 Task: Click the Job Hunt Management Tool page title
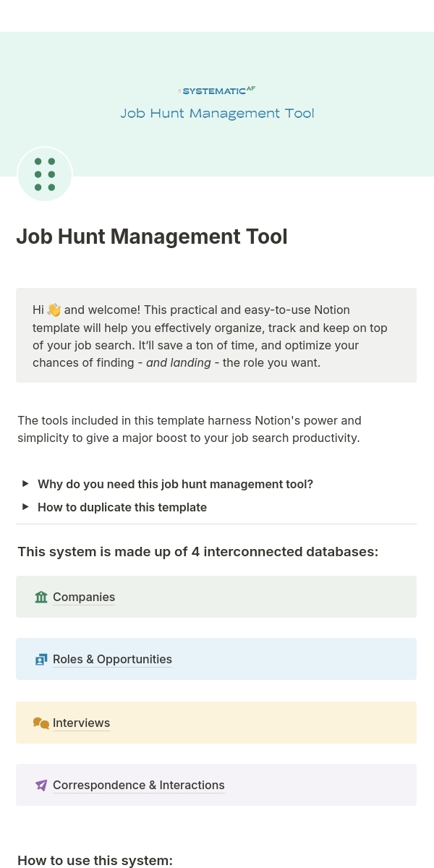click(152, 237)
